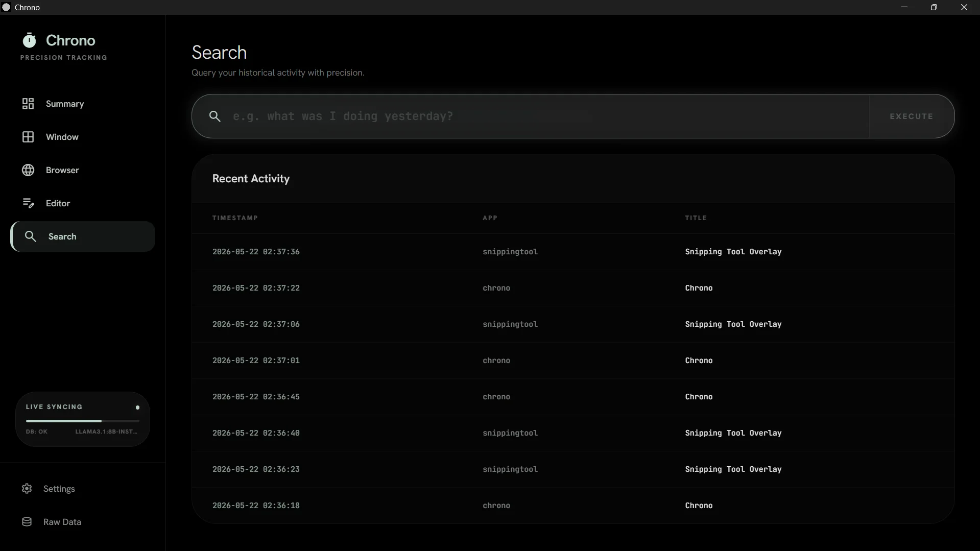The width and height of the screenshot is (980, 551).
Task: Click Snipping Tool Overlay title at 02:37:06
Action: click(x=733, y=324)
